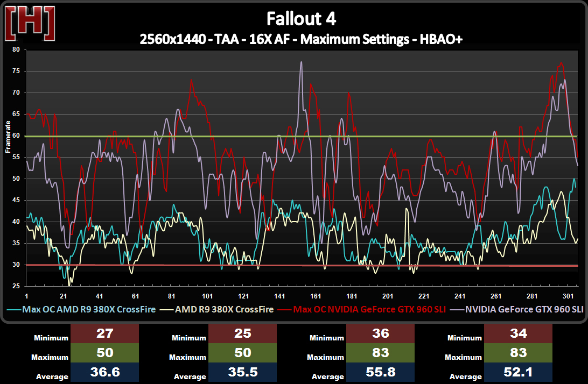Screen dimensions: 588x384
Task: Click the 60 label on the y-axis
Action: click(16, 136)
